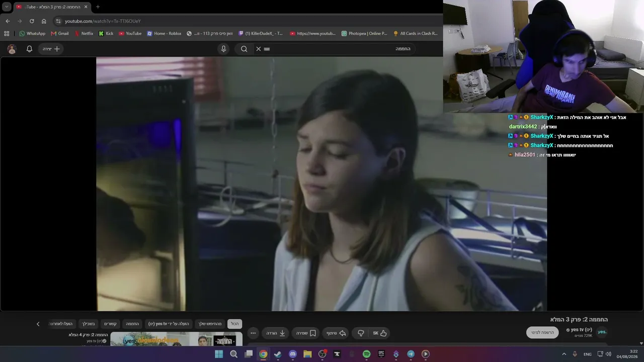Go back in Chrome
The image size is (644, 362).
click(8, 21)
